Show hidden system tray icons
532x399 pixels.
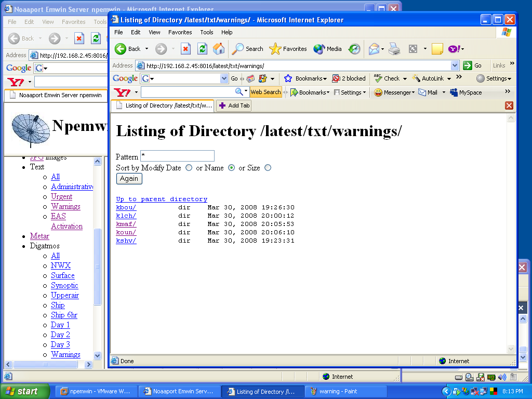point(446,392)
